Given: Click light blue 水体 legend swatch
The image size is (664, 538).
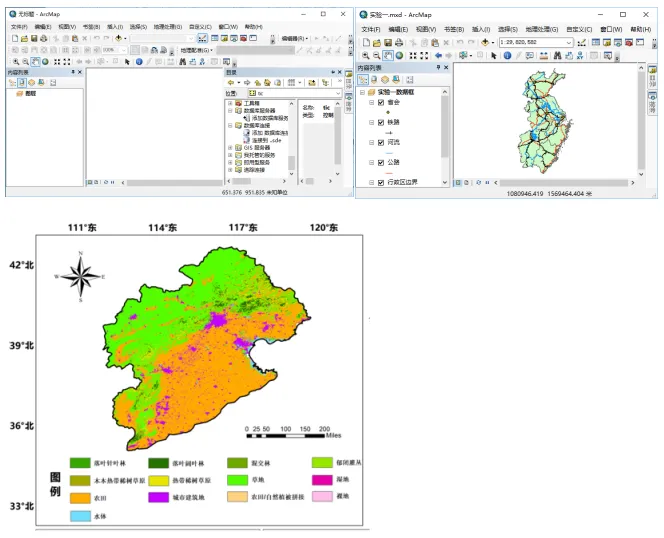Looking at the screenshot, I should tap(80, 516).
